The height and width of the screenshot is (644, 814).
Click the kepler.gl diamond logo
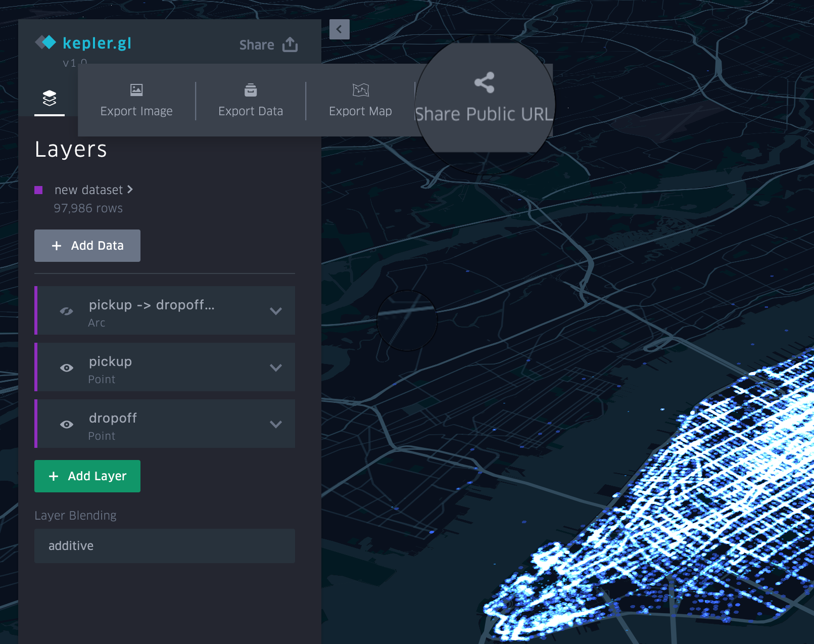(45, 42)
